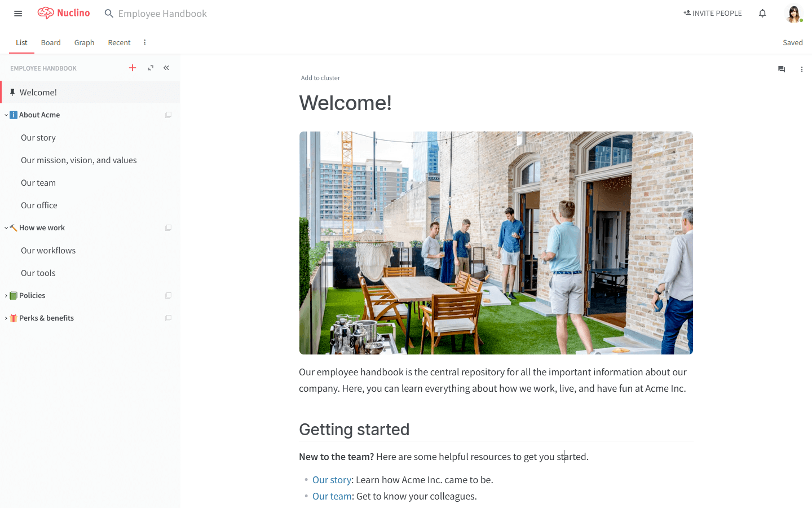Click the Saved status text
This screenshot has width=812, height=508.
tap(792, 42)
